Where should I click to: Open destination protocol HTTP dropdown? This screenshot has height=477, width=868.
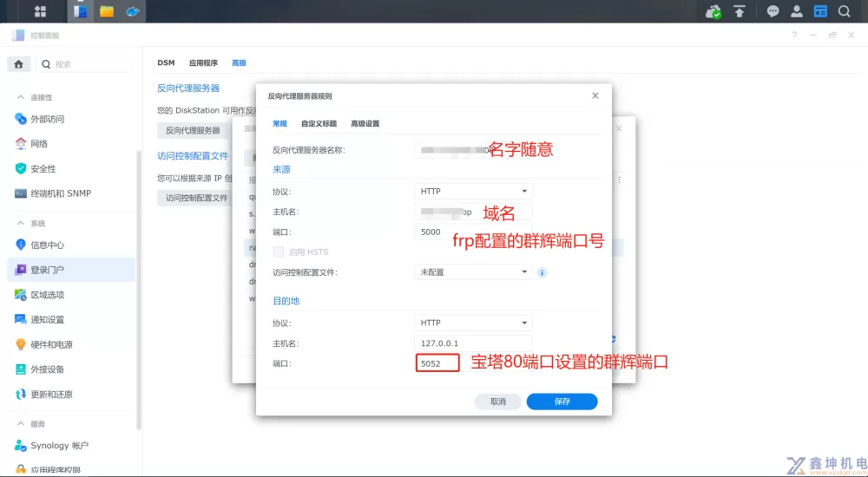click(x=473, y=323)
